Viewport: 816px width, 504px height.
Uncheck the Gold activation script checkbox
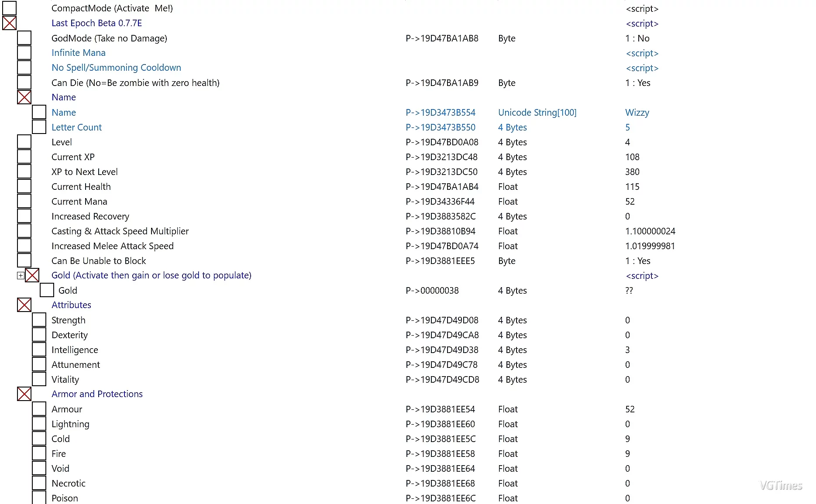(x=32, y=275)
